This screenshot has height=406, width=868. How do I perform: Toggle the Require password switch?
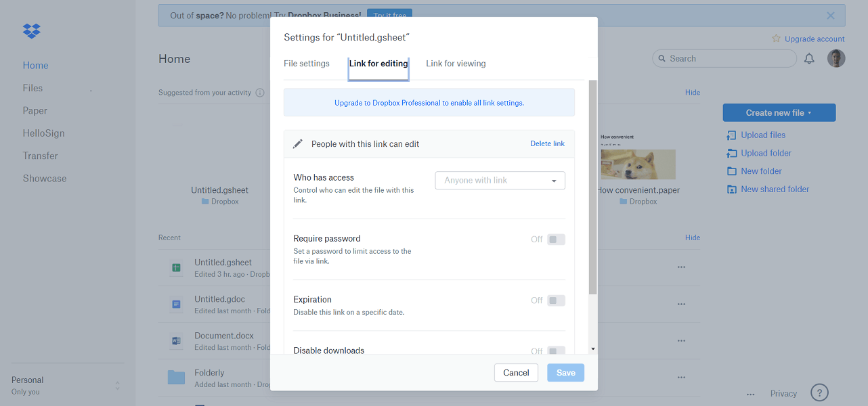556,240
